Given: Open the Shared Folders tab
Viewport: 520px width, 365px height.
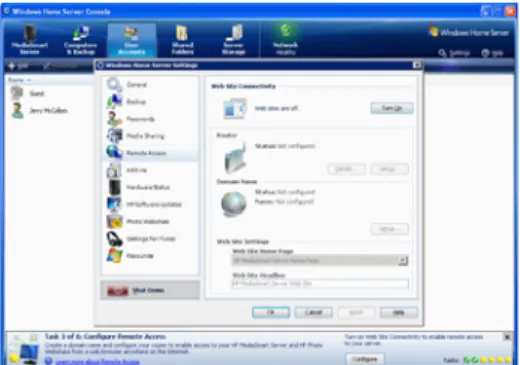Looking at the screenshot, I should (x=182, y=40).
